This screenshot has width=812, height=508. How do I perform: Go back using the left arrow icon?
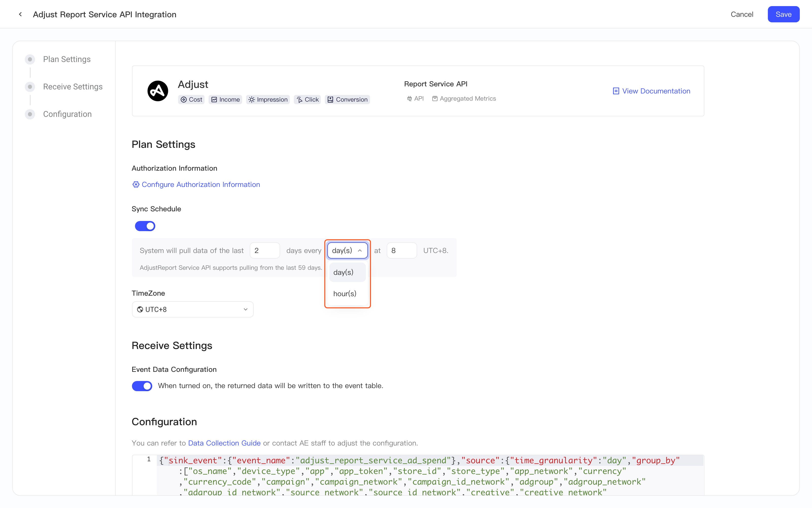(21, 14)
